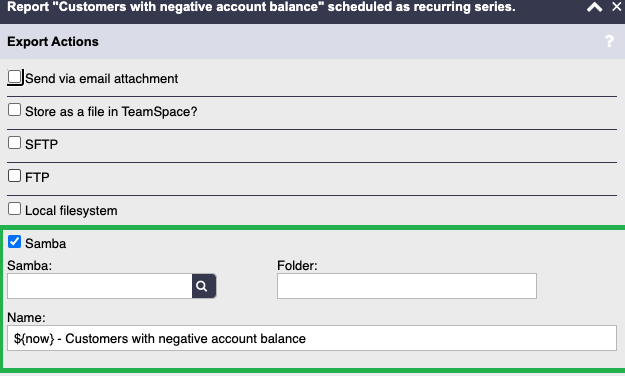Click into the Folder text field
Image resolution: width=625 pixels, height=390 pixels.
[x=407, y=286]
